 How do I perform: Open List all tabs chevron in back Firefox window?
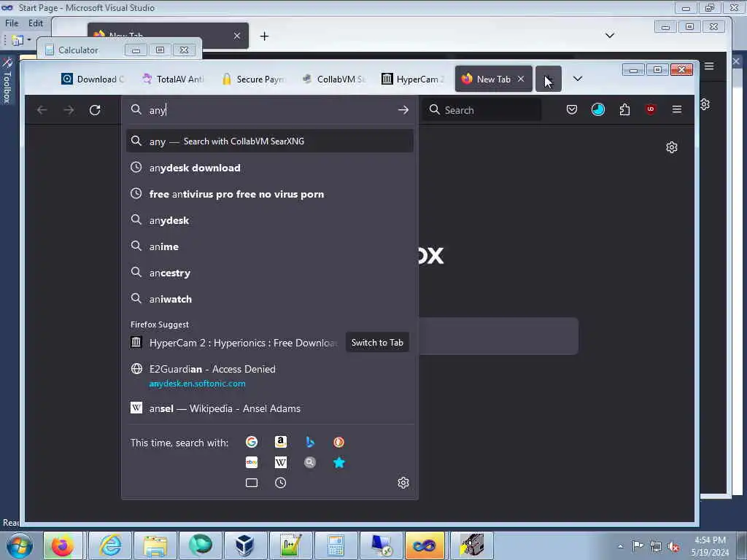pos(609,35)
